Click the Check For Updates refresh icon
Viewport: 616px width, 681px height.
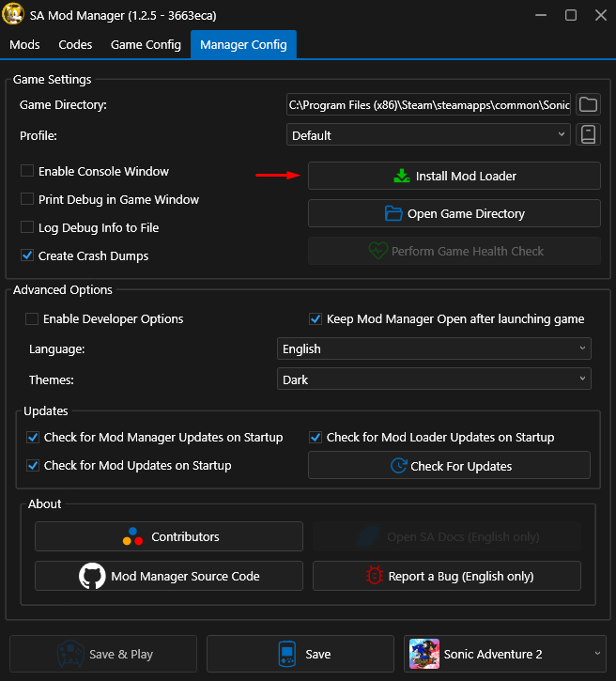(397, 466)
